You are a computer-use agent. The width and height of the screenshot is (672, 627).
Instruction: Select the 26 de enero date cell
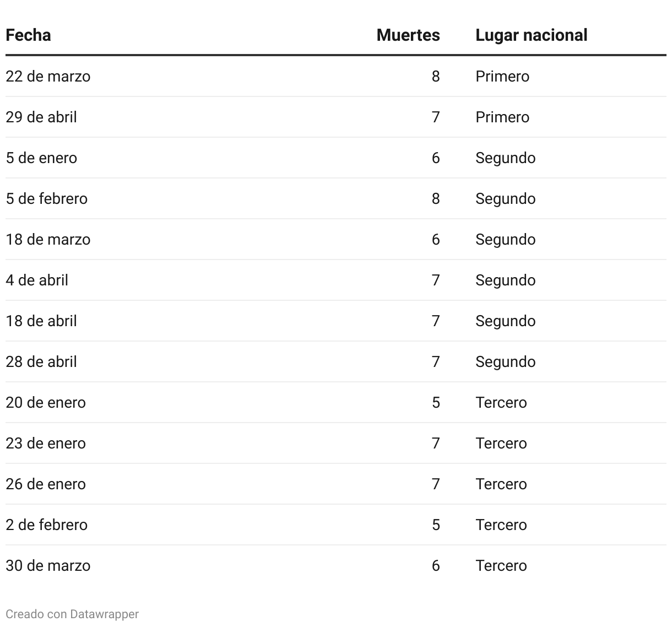[46, 484]
